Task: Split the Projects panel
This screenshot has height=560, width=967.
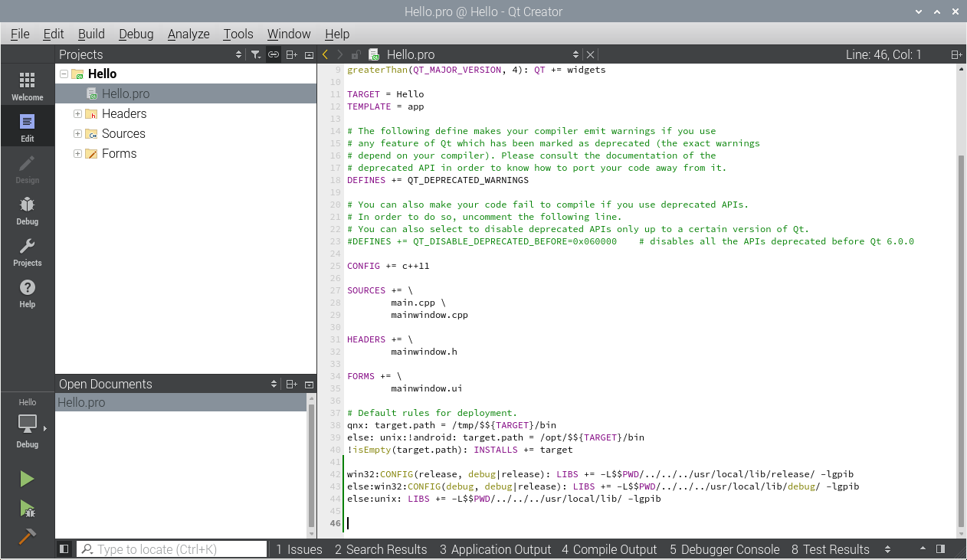Action: coord(291,54)
